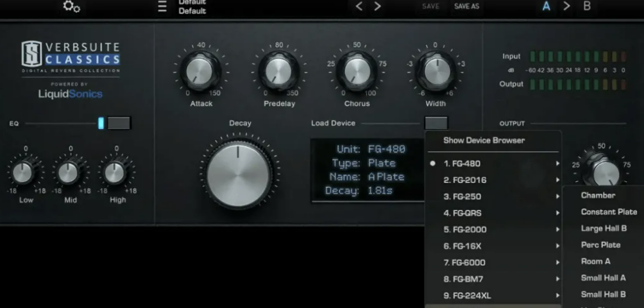The height and width of the screenshot is (308, 644).
Task: Click the Mid EQ knob
Action: [69, 173]
